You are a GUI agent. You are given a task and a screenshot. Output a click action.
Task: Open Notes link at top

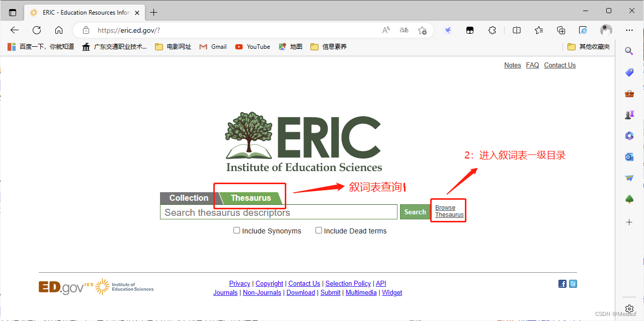[x=513, y=65]
